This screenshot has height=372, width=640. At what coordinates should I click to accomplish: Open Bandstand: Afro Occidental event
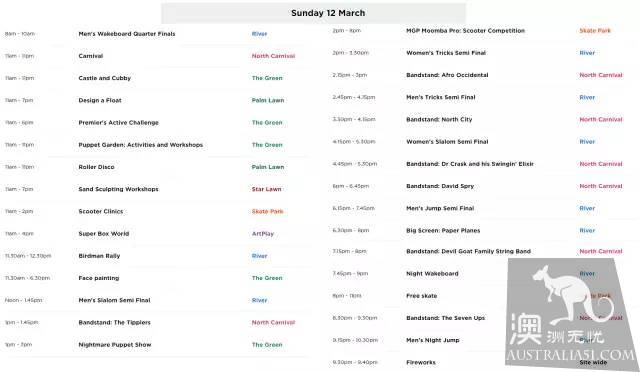pyautogui.click(x=447, y=75)
